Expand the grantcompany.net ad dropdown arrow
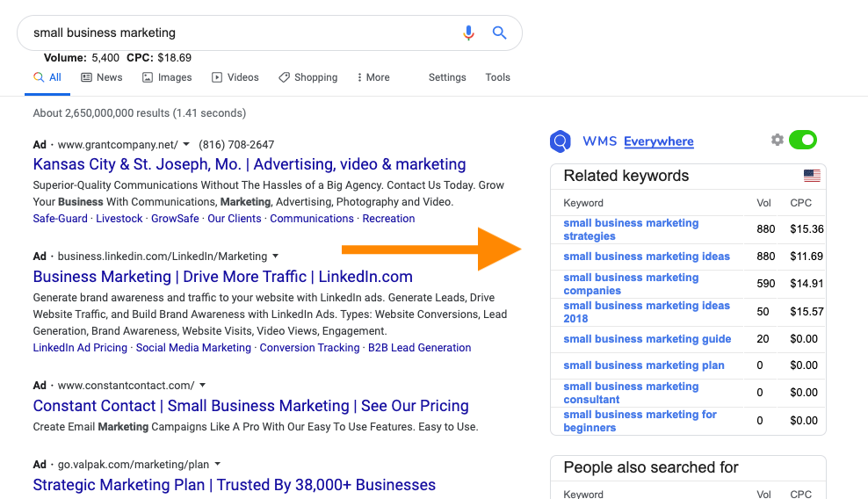The image size is (868, 499). [186, 145]
